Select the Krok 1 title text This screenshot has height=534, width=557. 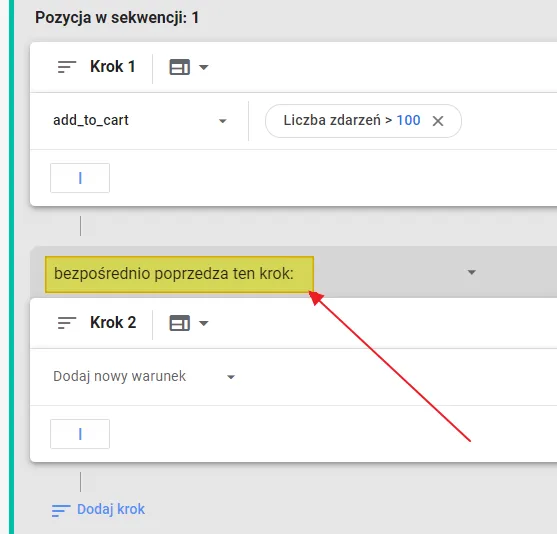point(113,66)
